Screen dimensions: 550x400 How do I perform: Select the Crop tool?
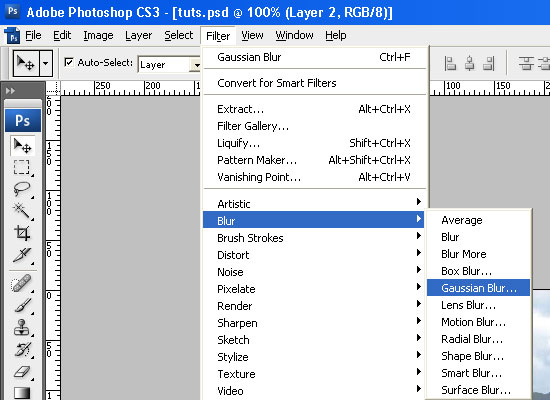click(22, 233)
